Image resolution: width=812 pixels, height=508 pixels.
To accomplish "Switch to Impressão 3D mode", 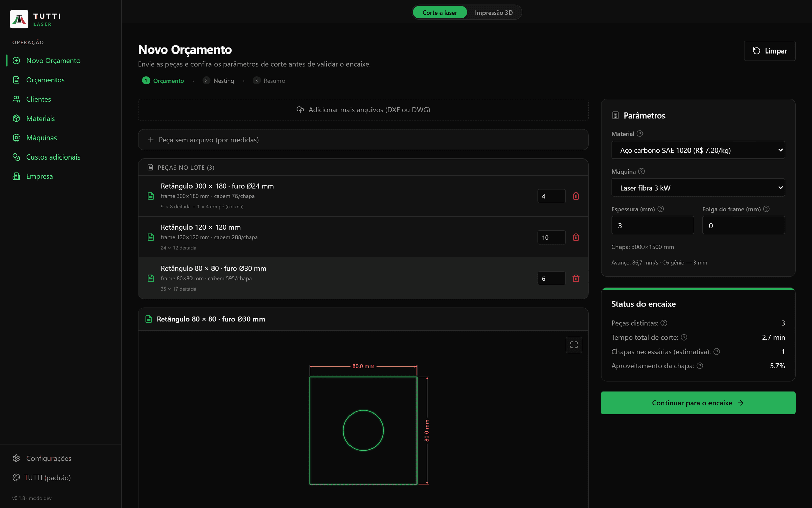I will (x=494, y=13).
